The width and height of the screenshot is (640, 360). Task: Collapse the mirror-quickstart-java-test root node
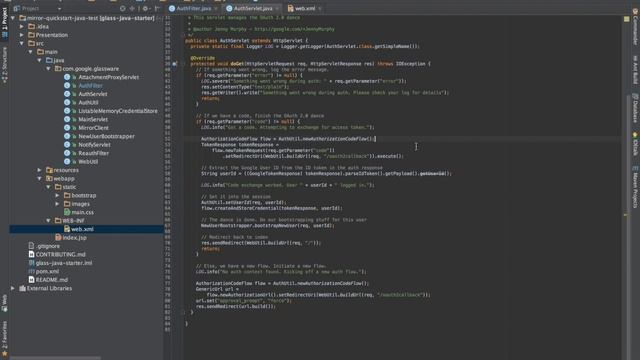pos(13,18)
